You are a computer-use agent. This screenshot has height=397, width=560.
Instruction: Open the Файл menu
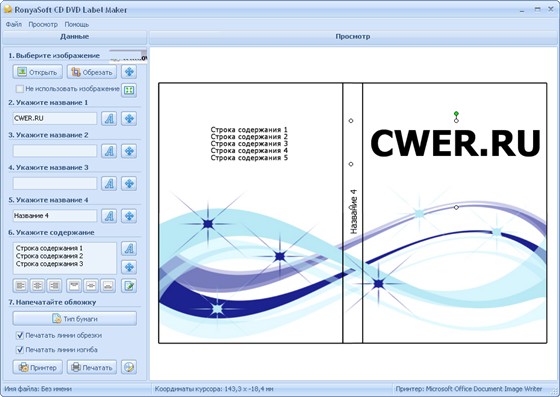[x=14, y=24]
